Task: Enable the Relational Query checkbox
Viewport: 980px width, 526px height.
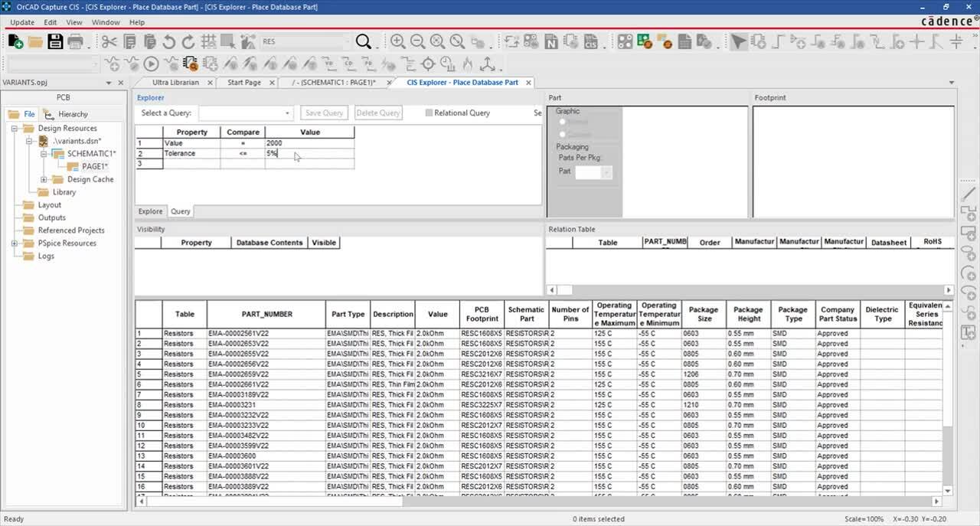Action: click(x=429, y=113)
